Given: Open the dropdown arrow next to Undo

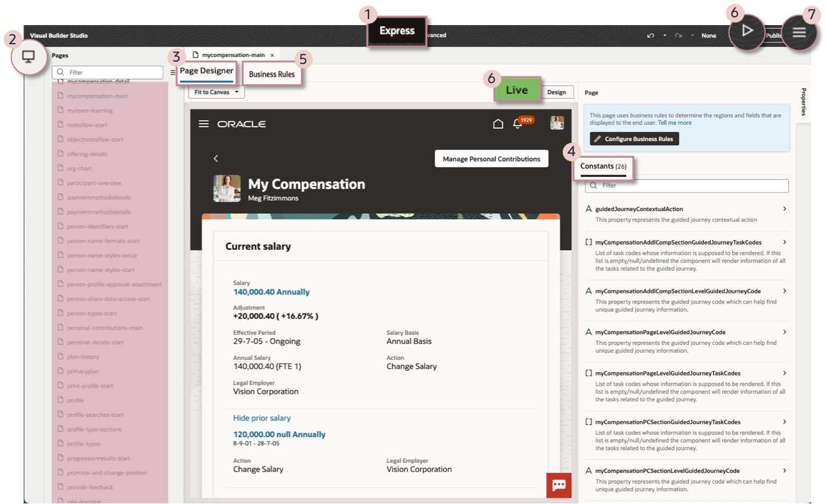Looking at the screenshot, I should (x=665, y=35).
